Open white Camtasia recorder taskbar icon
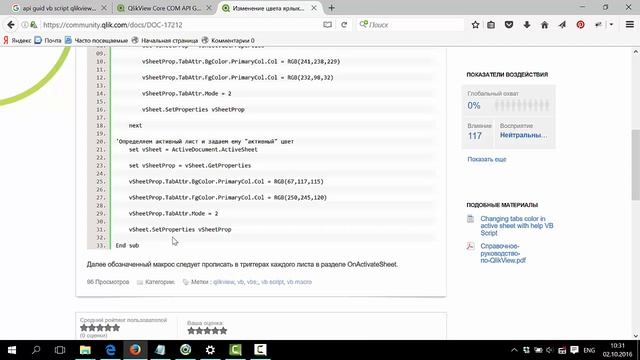The width and height of the screenshot is (640, 360). tap(260, 350)
